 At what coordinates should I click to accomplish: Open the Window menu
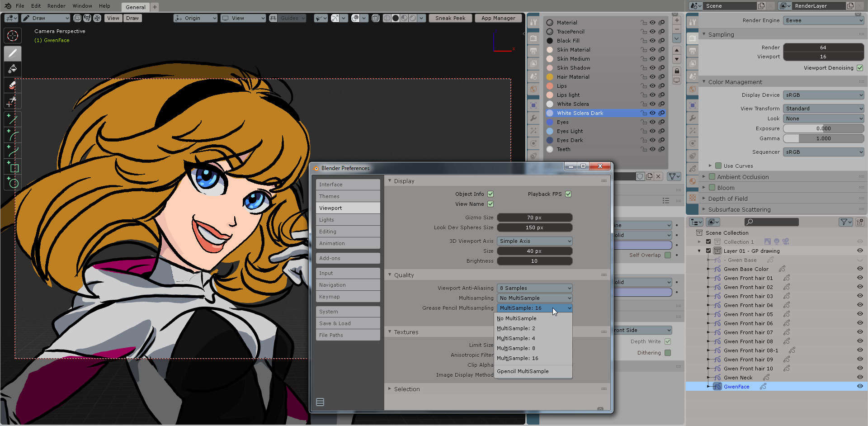pos(82,6)
